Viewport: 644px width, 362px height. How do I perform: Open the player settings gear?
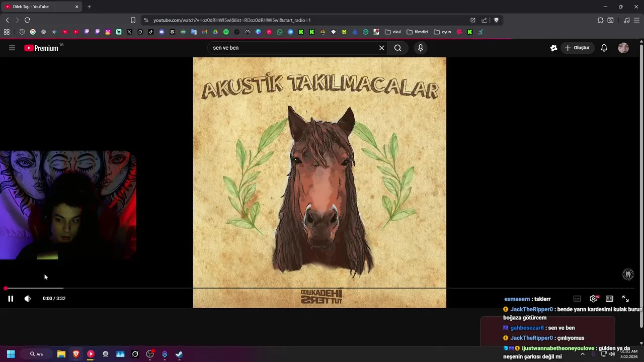point(594,299)
